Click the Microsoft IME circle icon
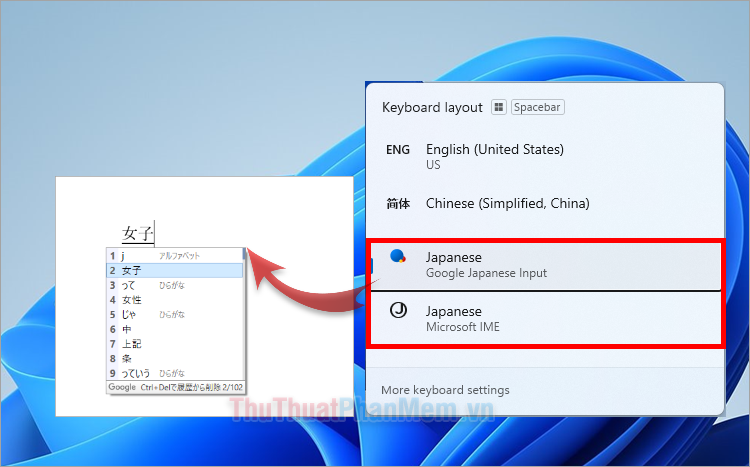Image resolution: width=750 pixels, height=467 pixels. point(398,311)
